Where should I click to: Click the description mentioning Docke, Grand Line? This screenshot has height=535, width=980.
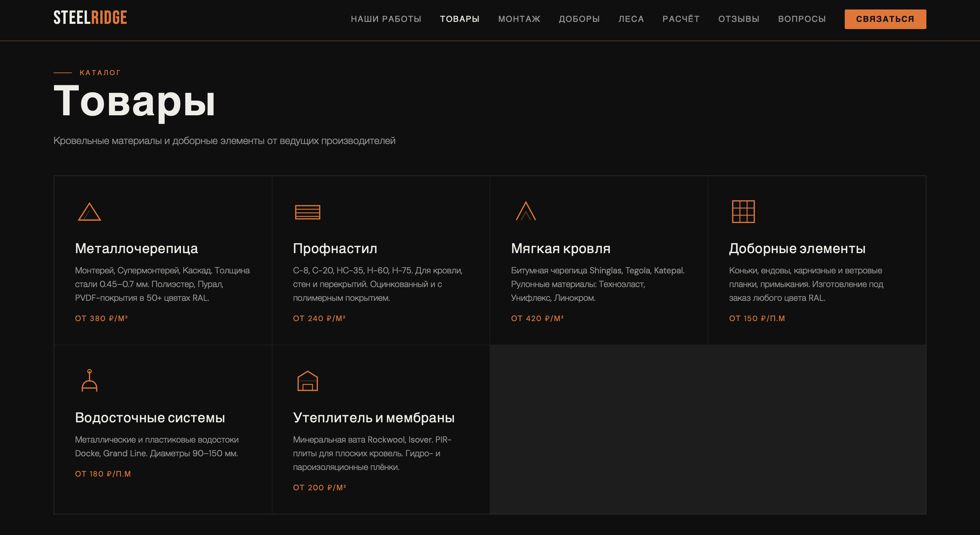click(157, 447)
